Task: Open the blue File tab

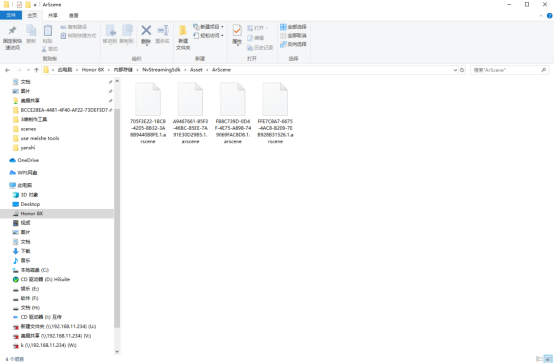Action: click(x=11, y=15)
